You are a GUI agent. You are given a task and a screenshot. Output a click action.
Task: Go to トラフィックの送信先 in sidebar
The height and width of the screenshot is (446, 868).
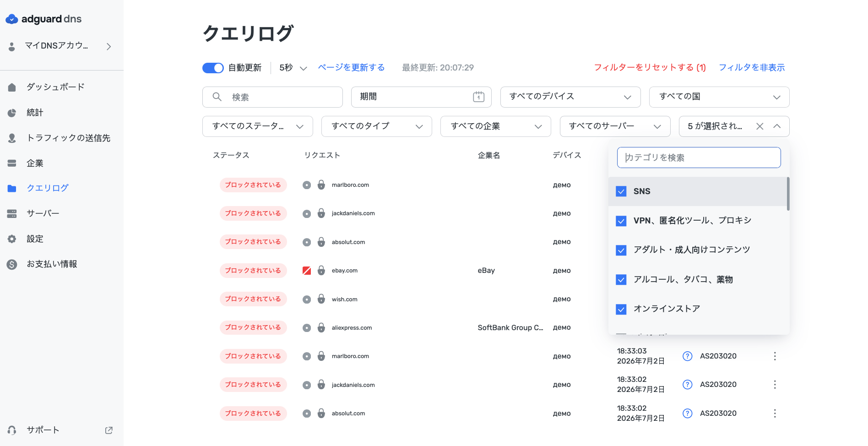click(x=68, y=138)
